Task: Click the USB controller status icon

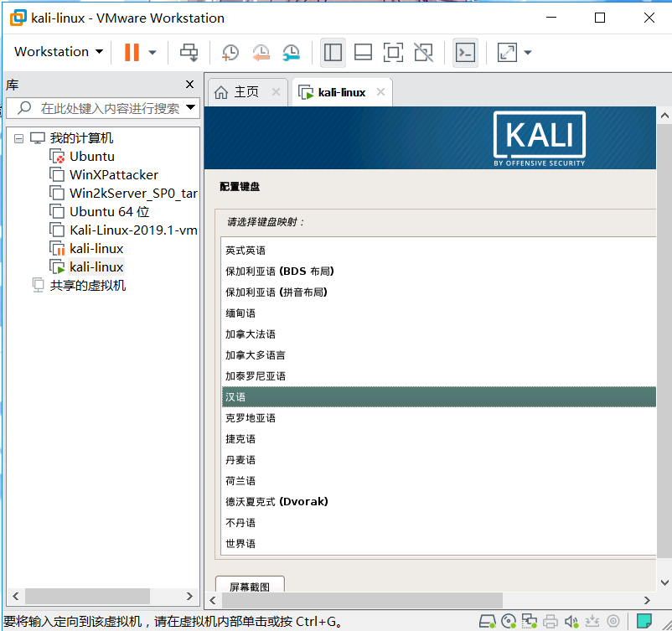Action: point(592,621)
